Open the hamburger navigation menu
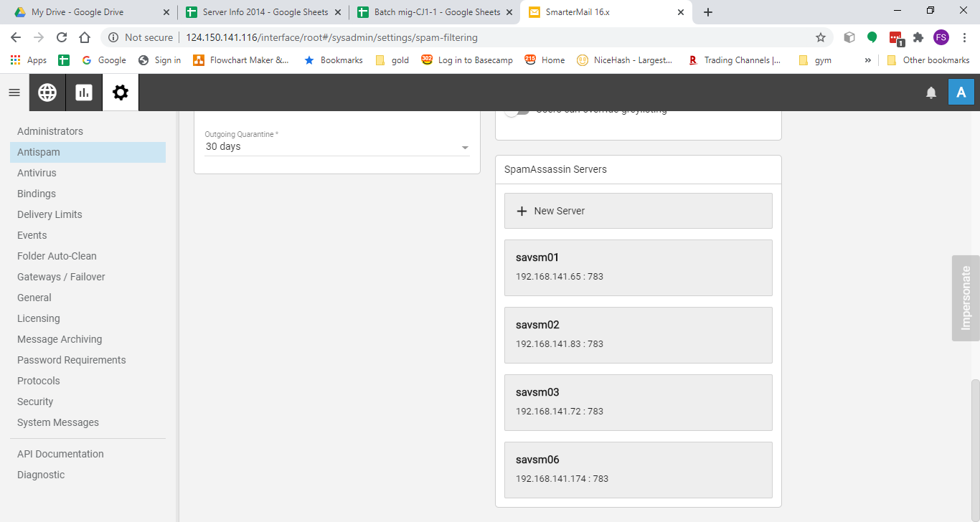 tap(14, 92)
